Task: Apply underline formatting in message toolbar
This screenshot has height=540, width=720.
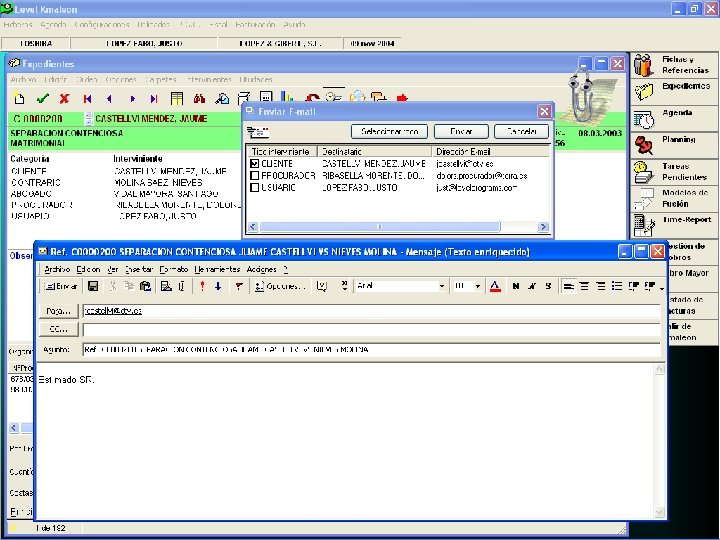Action: 548,286
